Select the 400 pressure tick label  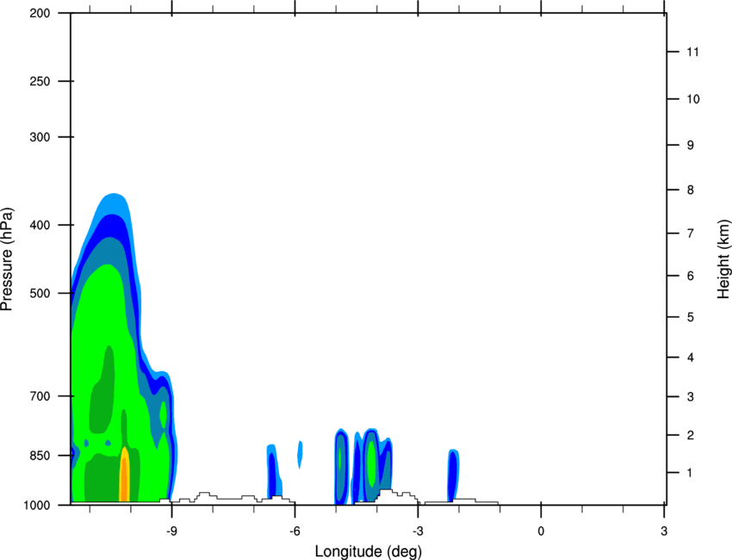click(x=40, y=225)
